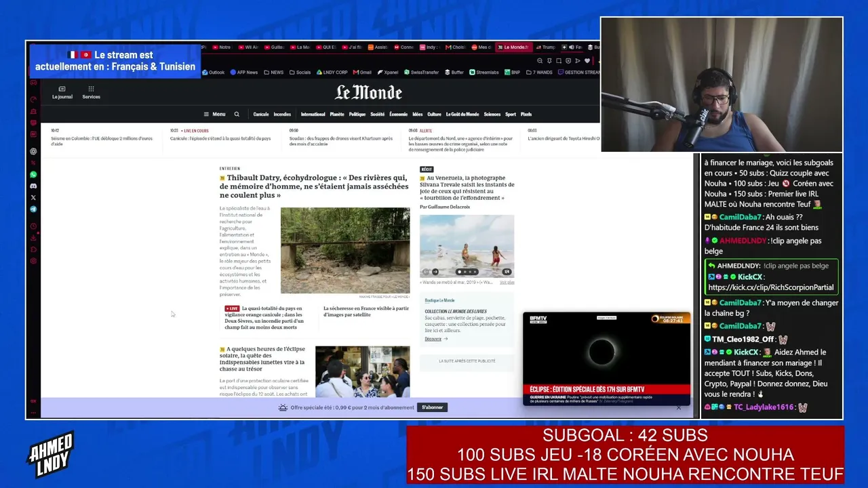The height and width of the screenshot is (488, 868).
Task: Switch to the Assist browser tab
Action: click(378, 47)
